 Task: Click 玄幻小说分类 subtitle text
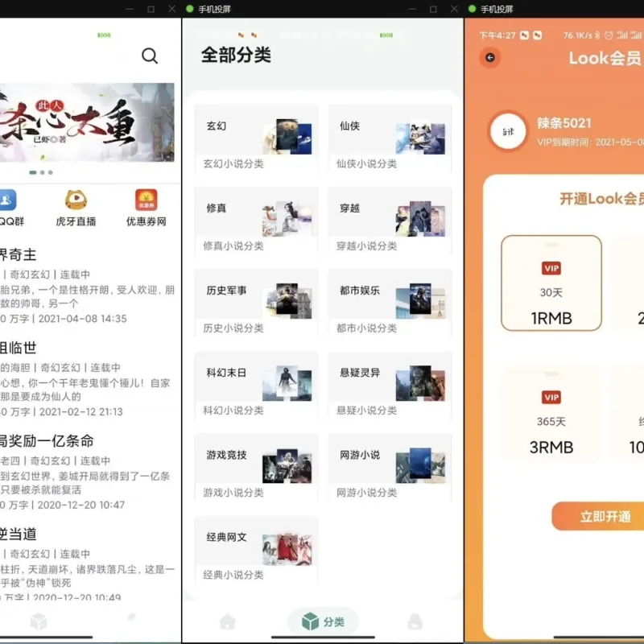(x=233, y=164)
